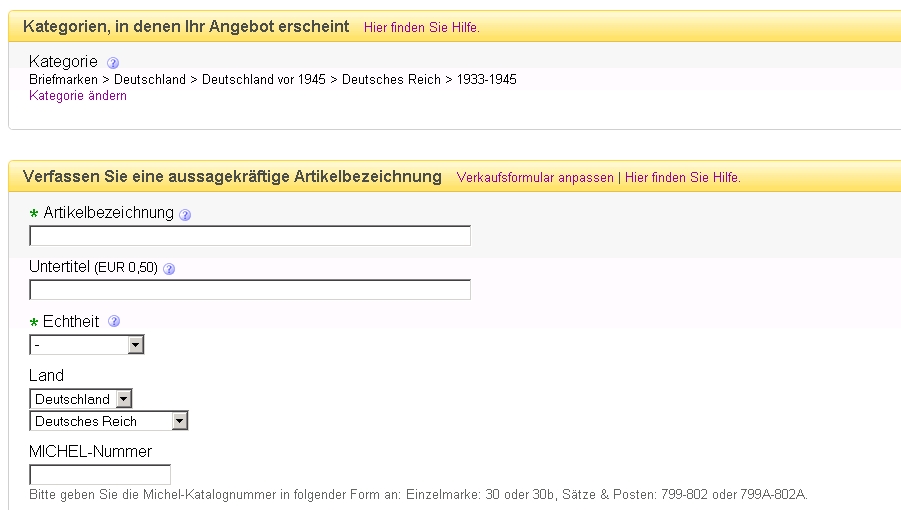
Task: Click the help icon next to Kategorie
Action: click(x=113, y=63)
